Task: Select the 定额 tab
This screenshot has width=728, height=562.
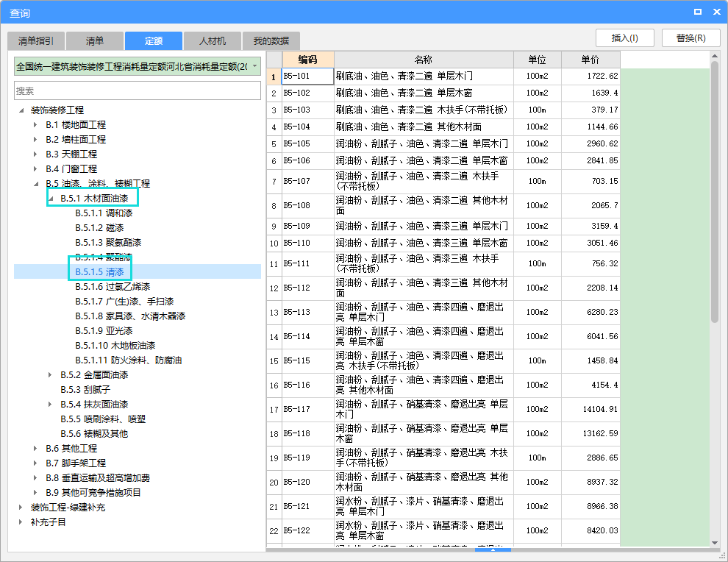Action: point(153,41)
